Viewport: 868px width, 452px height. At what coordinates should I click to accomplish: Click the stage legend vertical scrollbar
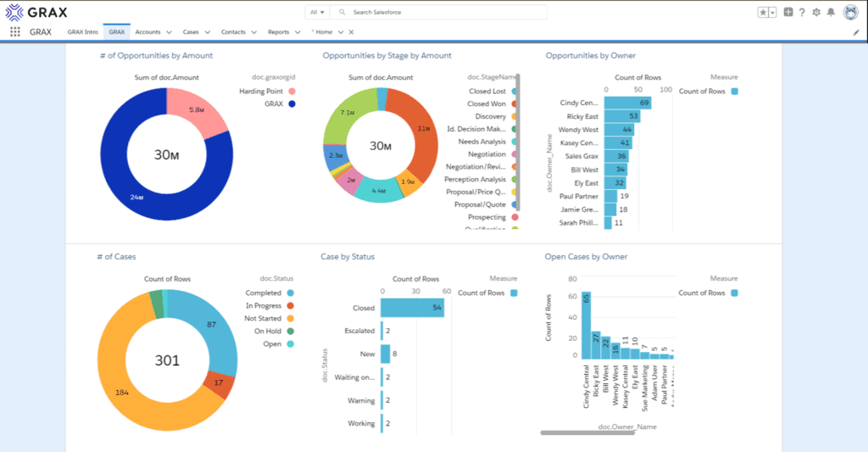[x=519, y=142]
